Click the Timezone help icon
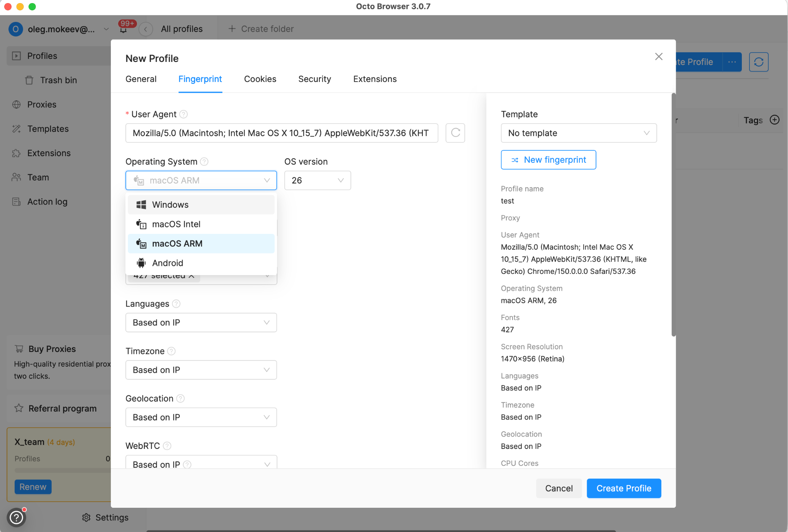Screen dimensions: 788x532 click(x=172, y=351)
